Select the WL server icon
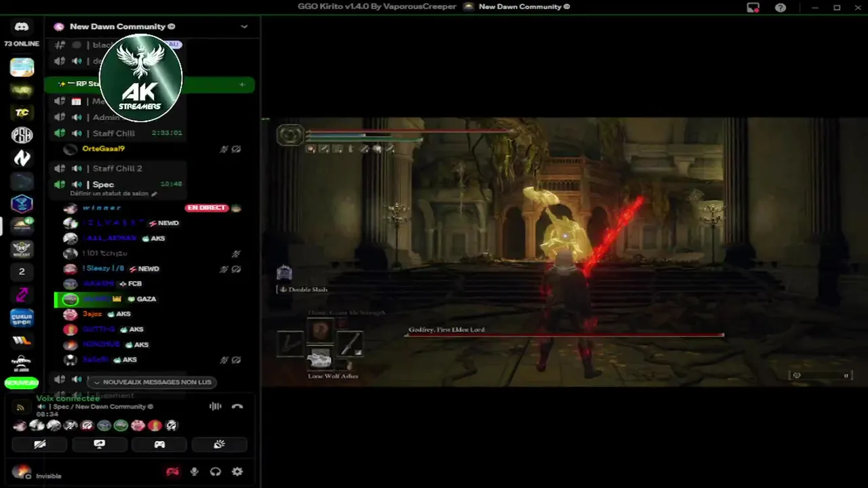Viewport: 868px width, 488px height. (x=22, y=340)
